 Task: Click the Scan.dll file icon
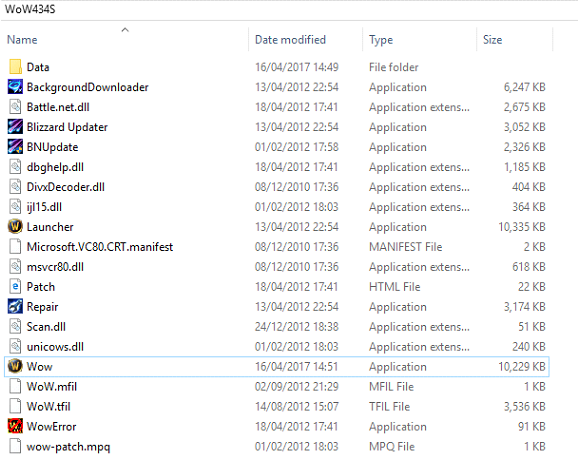click(x=15, y=327)
